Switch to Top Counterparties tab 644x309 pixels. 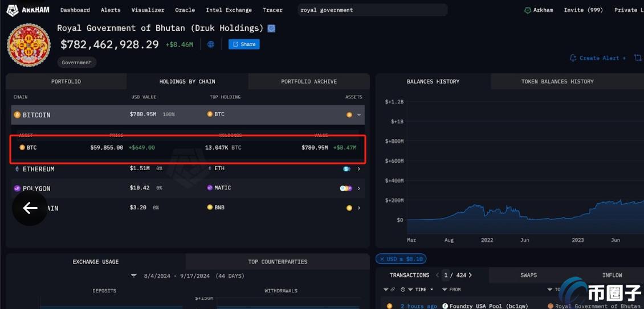click(x=278, y=261)
